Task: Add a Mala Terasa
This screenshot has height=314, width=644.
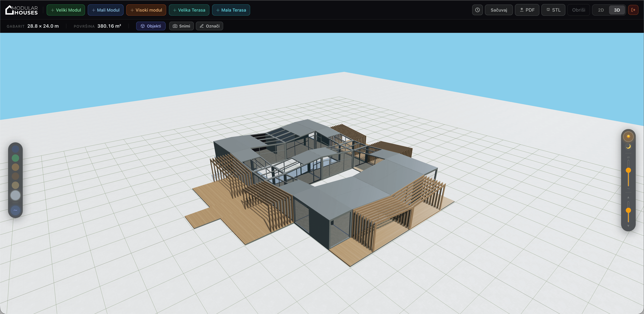Action: pos(231,10)
